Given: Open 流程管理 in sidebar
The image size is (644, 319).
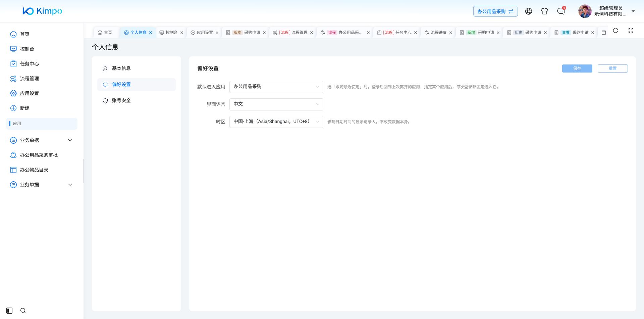Looking at the screenshot, I should pyautogui.click(x=42, y=79).
